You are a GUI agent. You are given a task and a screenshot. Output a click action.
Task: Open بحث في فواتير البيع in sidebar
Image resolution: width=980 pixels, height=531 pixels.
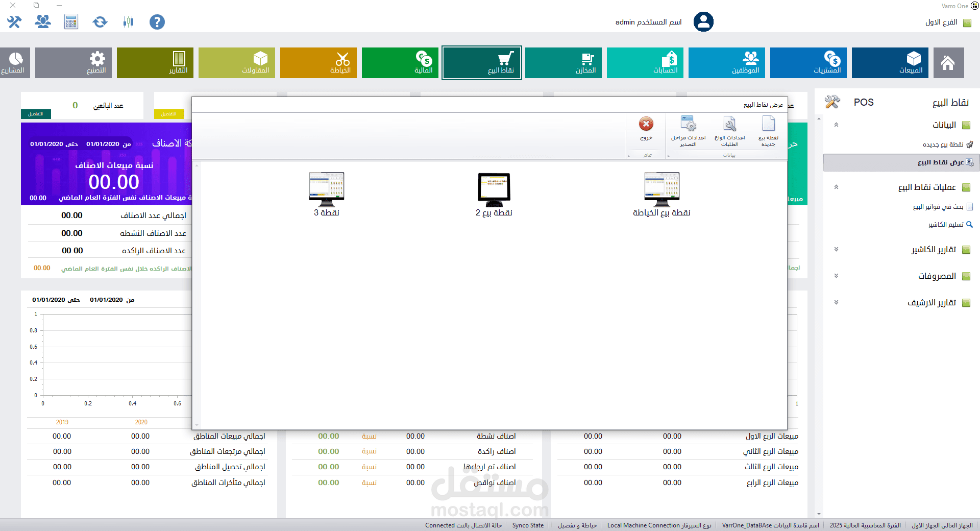coord(943,207)
